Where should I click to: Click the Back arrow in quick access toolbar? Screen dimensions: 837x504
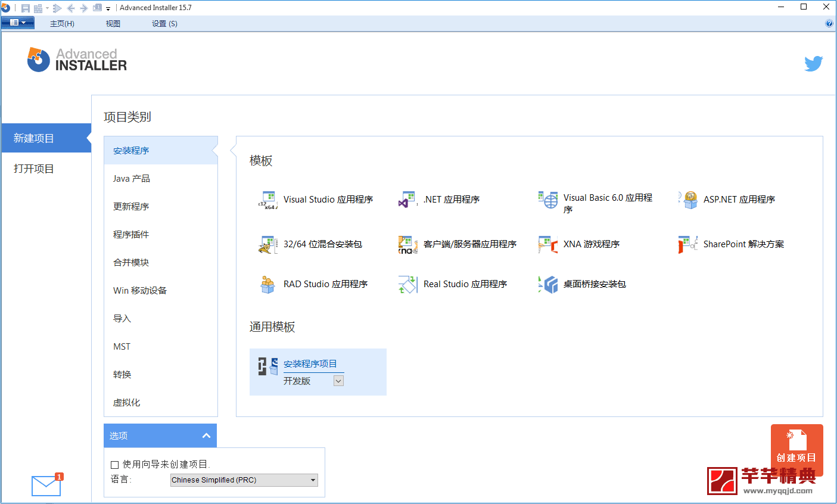[71, 8]
